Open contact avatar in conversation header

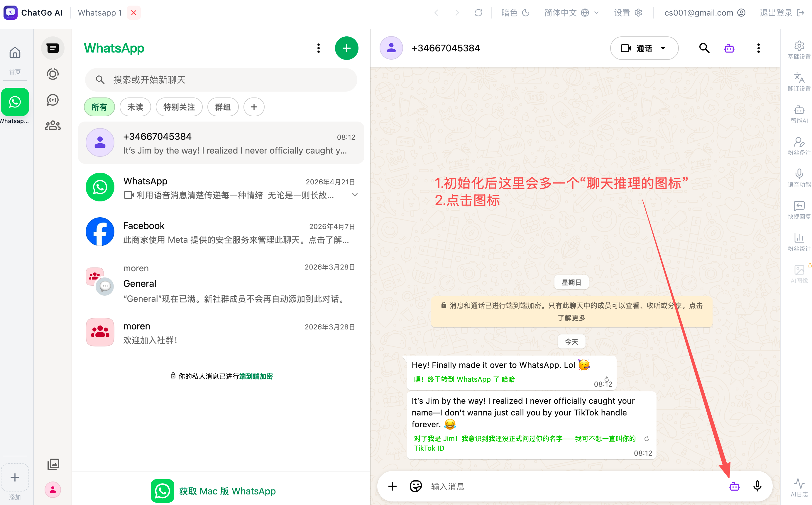tap(391, 48)
